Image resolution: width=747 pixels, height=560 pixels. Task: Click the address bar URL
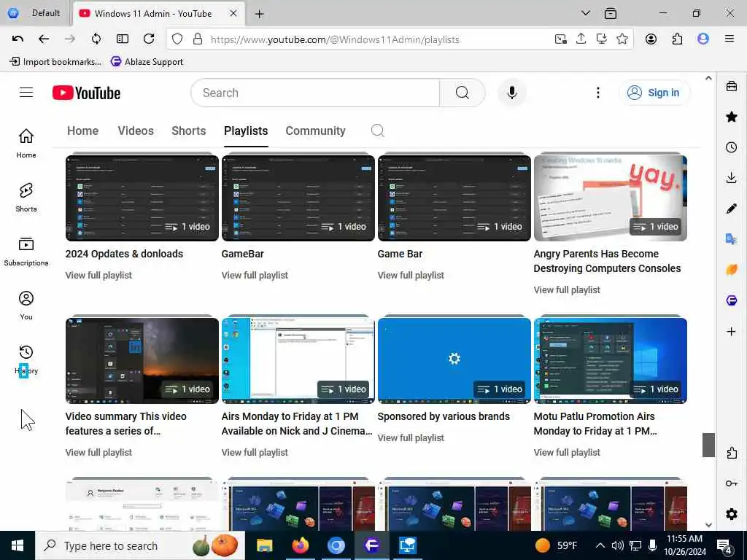point(335,39)
